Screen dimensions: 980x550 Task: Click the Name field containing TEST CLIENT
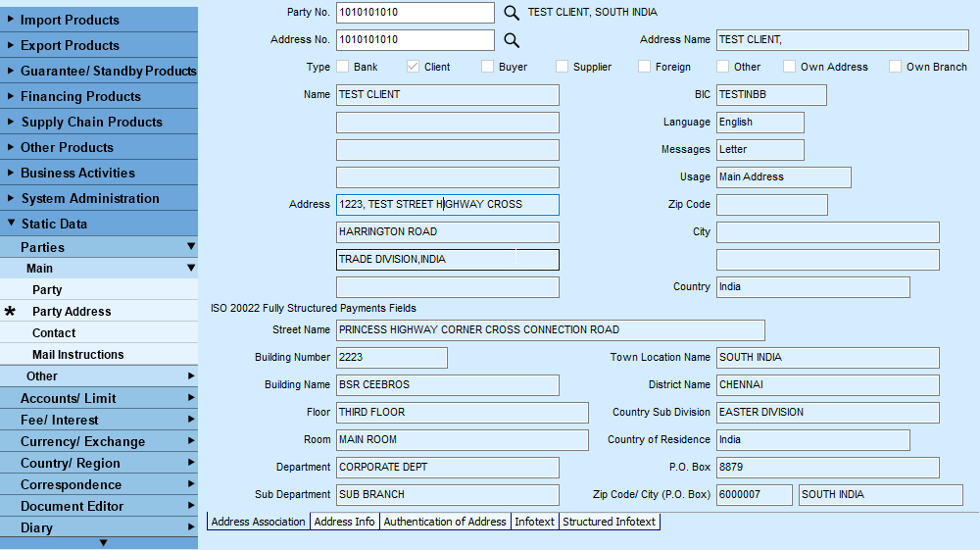click(x=448, y=95)
